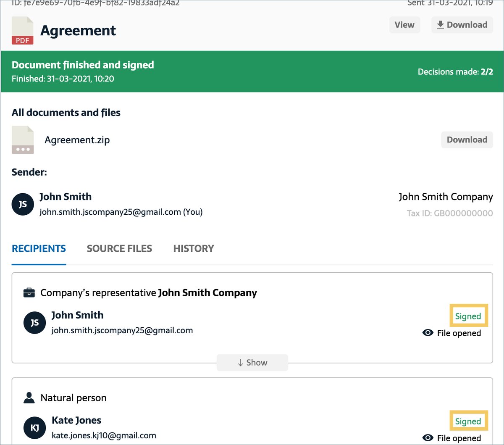Screen dimensions: 504x445
Task: Select the John Smith sender avatar
Action: pos(22,204)
